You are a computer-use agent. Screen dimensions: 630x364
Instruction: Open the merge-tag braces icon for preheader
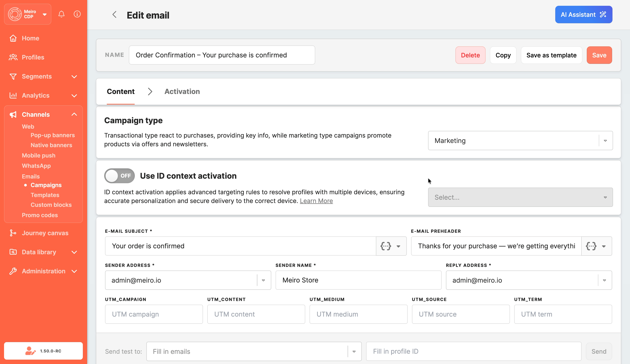[x=591, y=246]
